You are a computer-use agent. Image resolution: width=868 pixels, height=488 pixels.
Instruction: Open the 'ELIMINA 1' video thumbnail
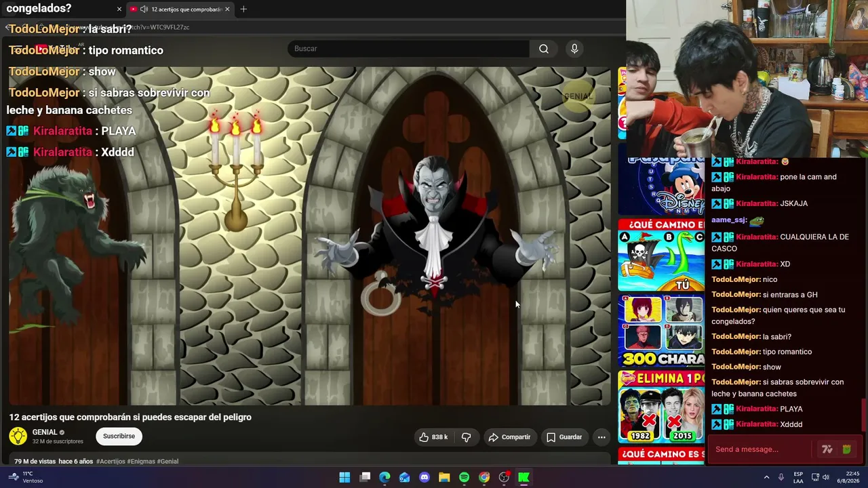pyautogui.click(x=661, y=407)
